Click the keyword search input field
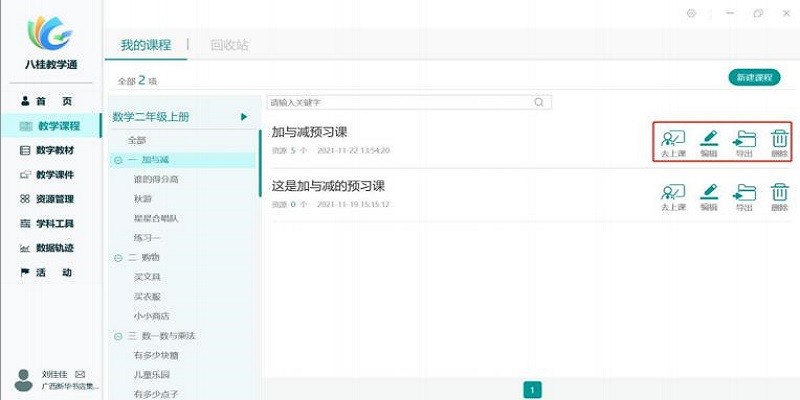 click(x=400, y=102)
